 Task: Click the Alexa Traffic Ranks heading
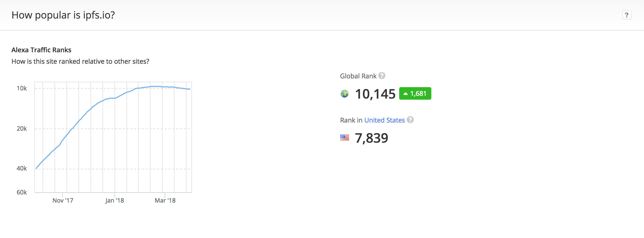point(41,50)
